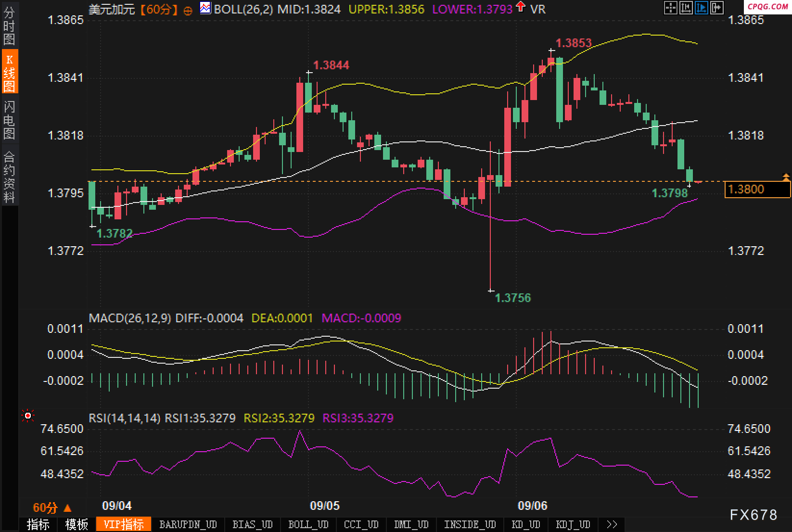Image resolution: width=792 pixels, height=532 pixels.
Task: Select the K线图 view in left sidebar
Action: (x=9, y=73)
